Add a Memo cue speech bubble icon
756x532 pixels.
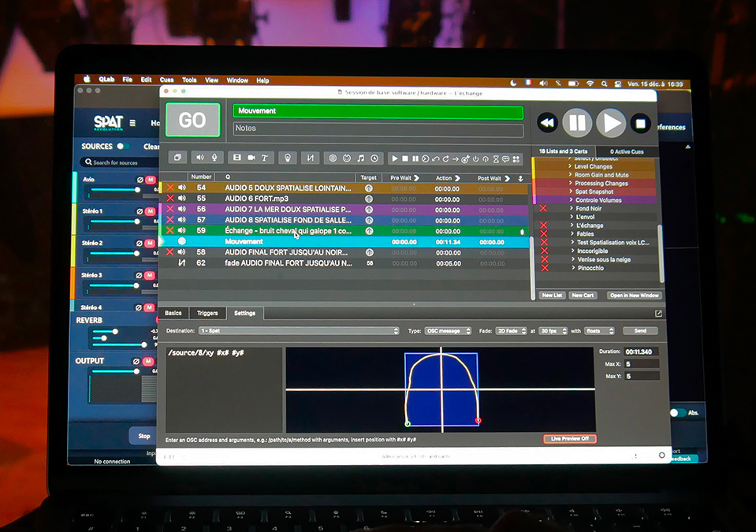[506, 159]
